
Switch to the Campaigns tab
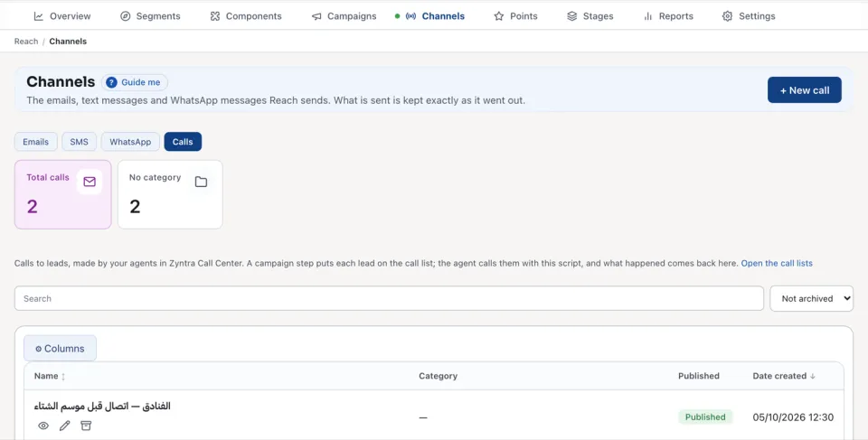pos(344,16)
